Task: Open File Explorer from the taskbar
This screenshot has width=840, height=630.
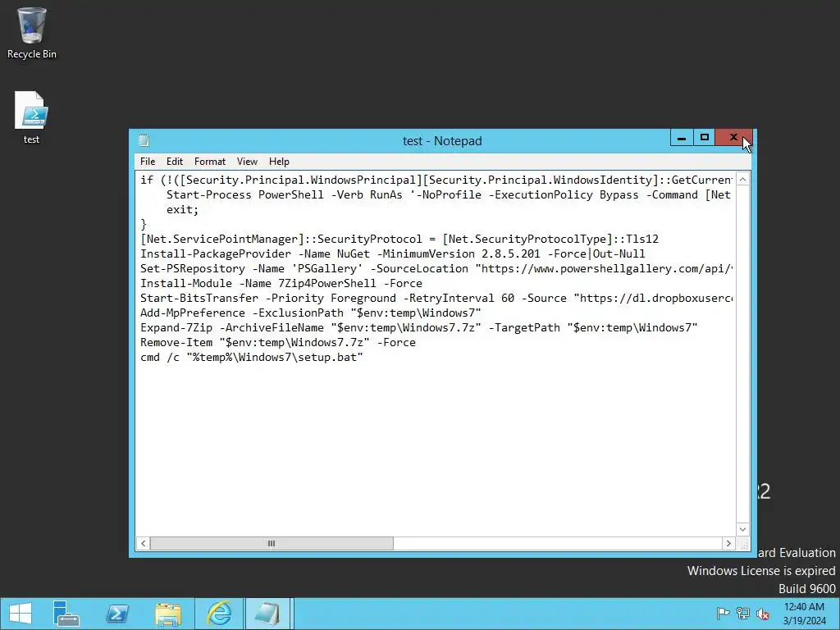Action: (168, 614)
